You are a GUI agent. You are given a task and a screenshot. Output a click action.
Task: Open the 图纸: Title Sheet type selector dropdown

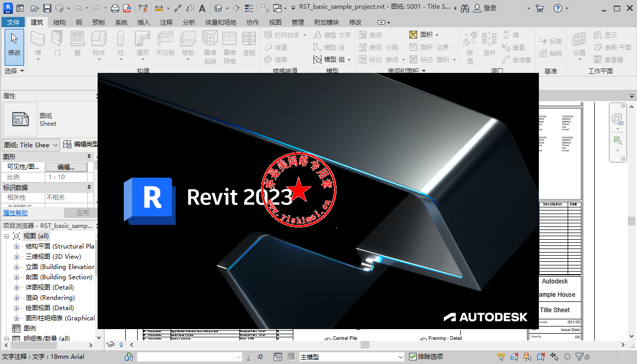pos(31,145)
